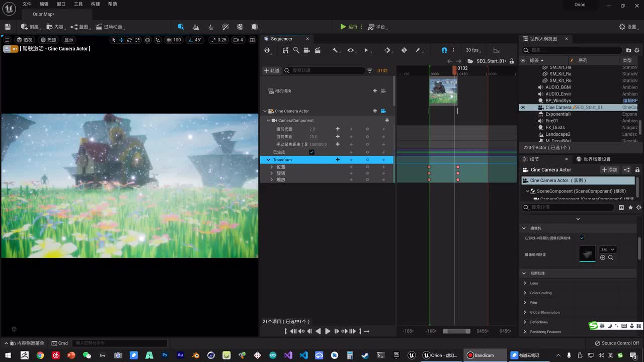Viewport: 644px width, 362px height.
Task: Open the Sequencer curve editor icon
Action: [496, 50]
